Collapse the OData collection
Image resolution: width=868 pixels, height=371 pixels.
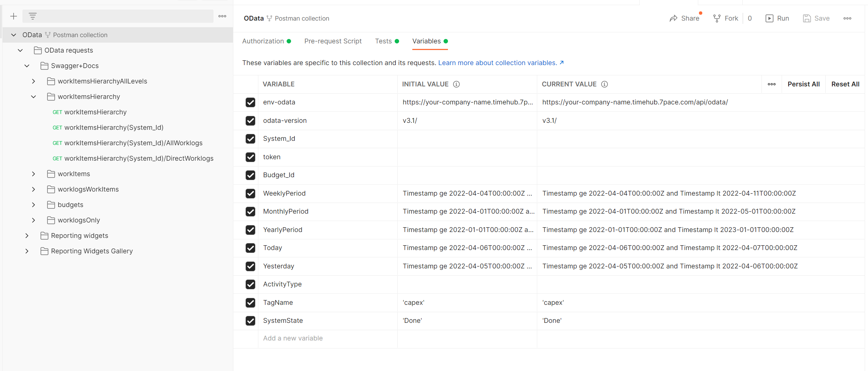coord(14,35)
